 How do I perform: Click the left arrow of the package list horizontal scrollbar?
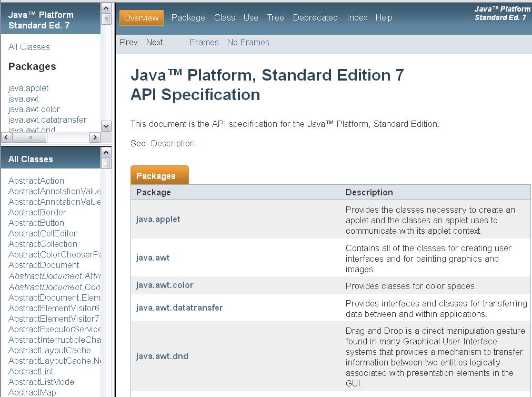(7, 137)
